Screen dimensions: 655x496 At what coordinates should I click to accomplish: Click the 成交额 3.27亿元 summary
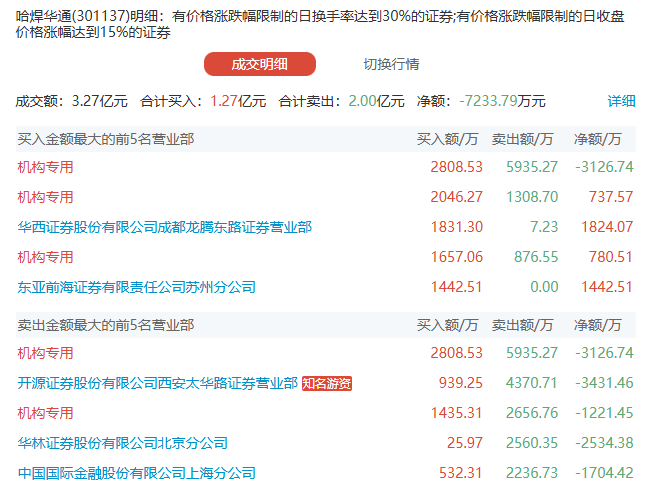coord(71,101)
